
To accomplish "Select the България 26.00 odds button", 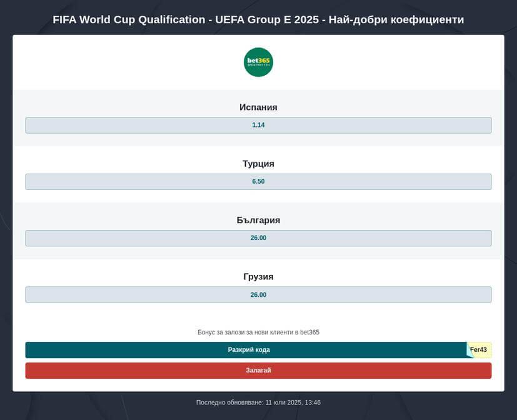I will click(258, 238).
